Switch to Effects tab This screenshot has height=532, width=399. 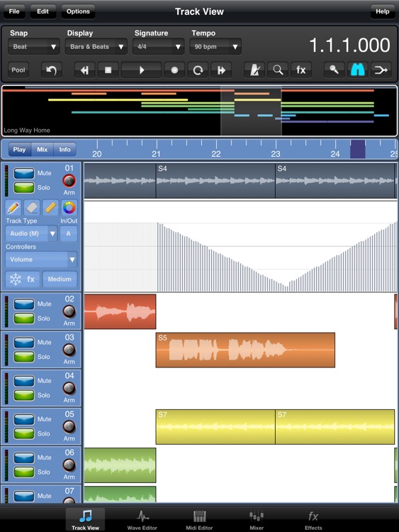(313, 519)
